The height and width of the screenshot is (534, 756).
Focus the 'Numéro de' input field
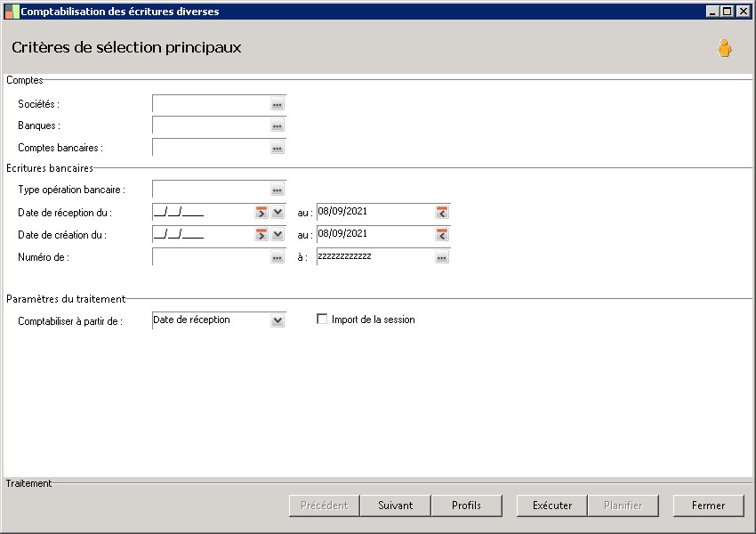point(211,257)
